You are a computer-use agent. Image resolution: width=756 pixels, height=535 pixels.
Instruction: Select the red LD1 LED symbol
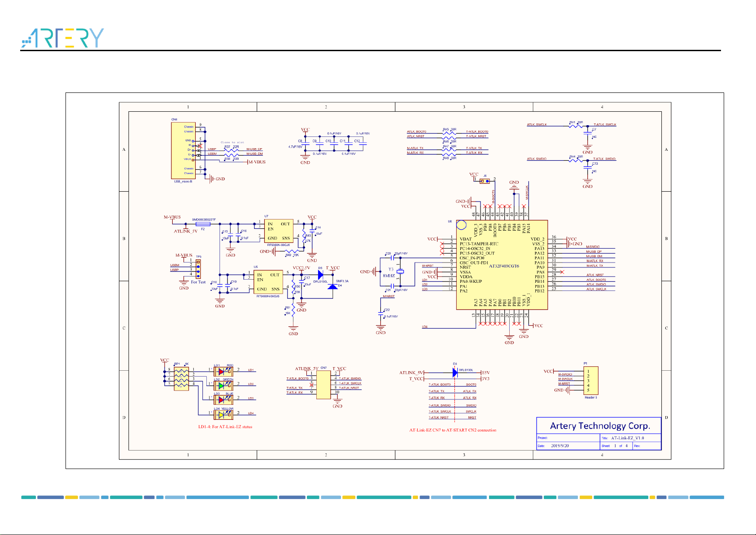click(x=223, y=372)
